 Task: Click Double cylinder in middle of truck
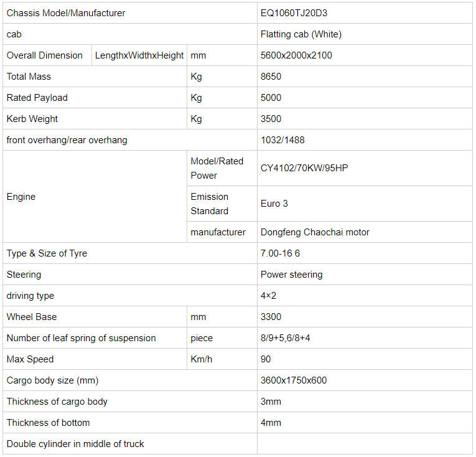75,444
